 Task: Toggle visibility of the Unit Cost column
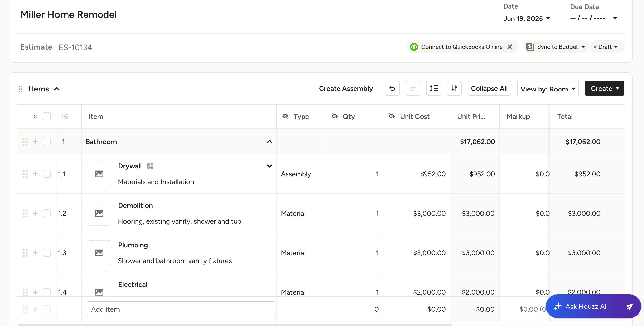pyautogui.click(x=392, y=116)
